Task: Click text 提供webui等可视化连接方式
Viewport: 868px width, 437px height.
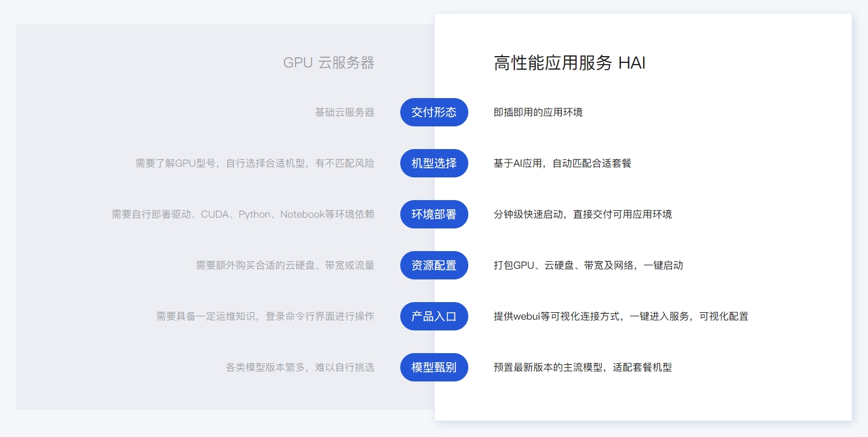Action: pyautogui.click(x=557, y=316)
